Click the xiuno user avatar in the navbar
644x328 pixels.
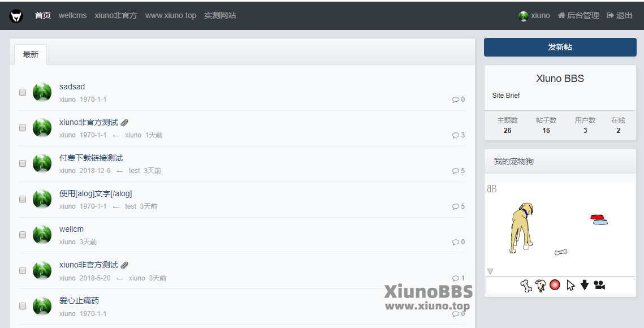523,16
